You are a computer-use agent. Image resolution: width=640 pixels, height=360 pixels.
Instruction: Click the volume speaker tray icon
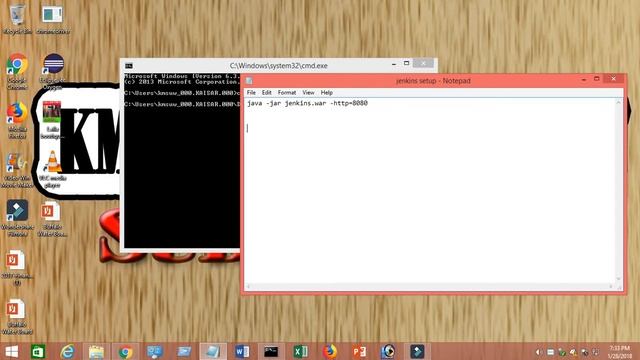538,352
